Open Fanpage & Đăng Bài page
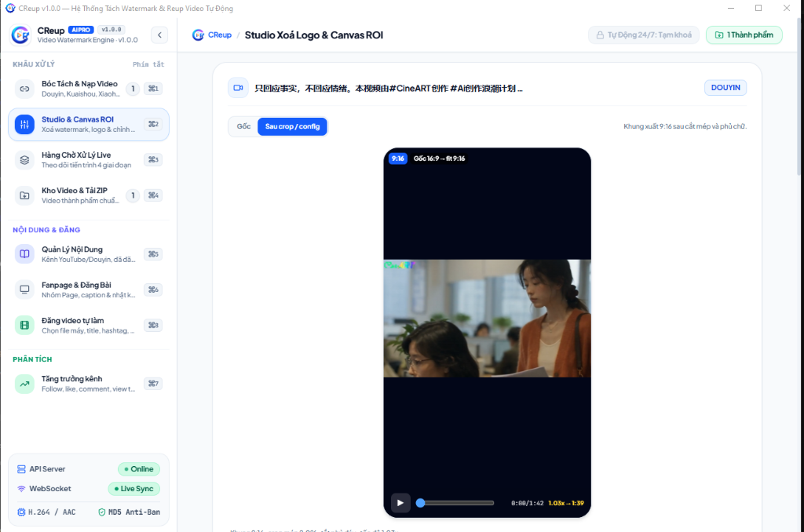The image size is (804, 532). pyautogui.click(x=88, y=290)
